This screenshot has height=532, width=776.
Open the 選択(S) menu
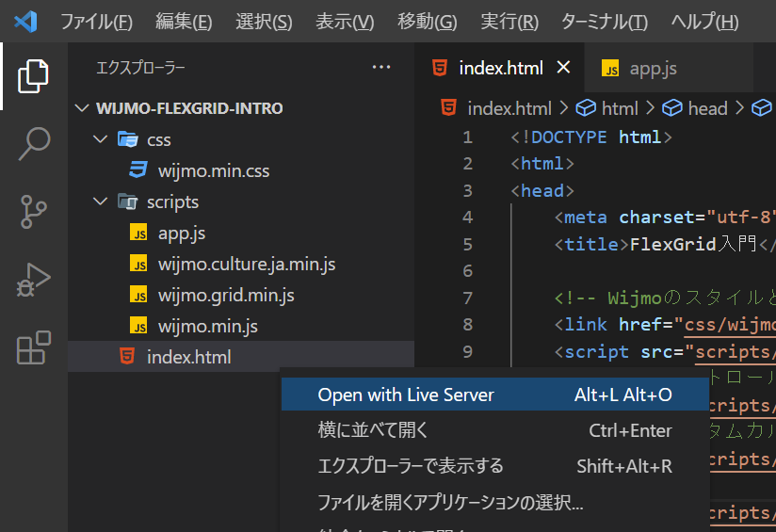click(264, 22)
